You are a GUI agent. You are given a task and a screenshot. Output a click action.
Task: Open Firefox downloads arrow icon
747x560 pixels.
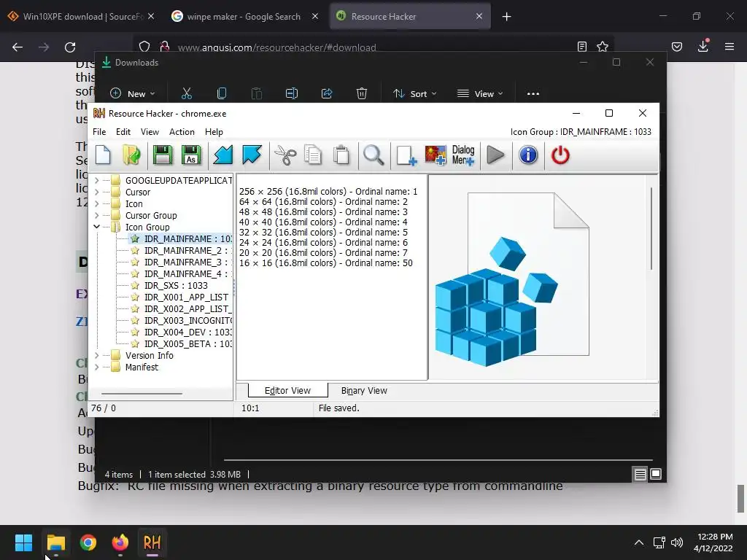click(x=703, y=47)
